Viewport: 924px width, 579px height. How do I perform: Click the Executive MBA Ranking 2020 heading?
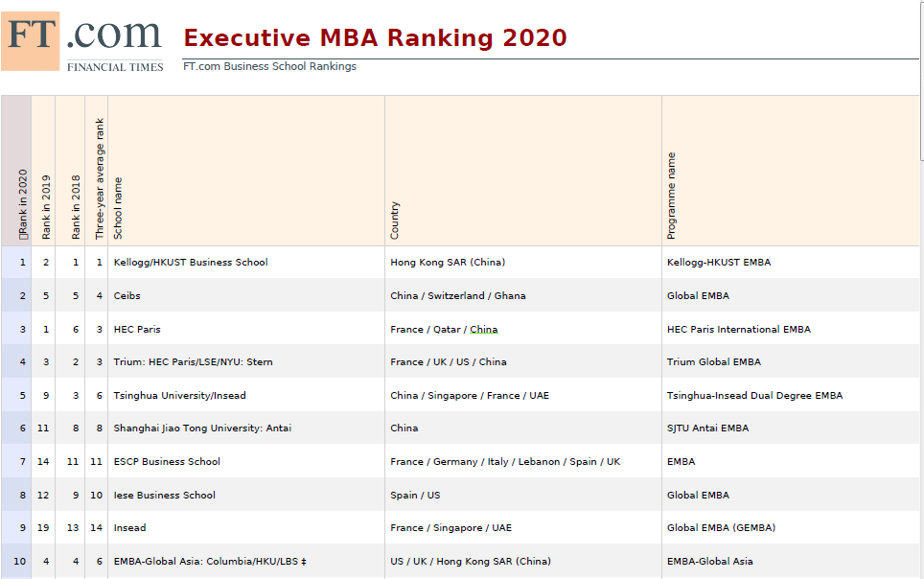(x=375, y=38)
